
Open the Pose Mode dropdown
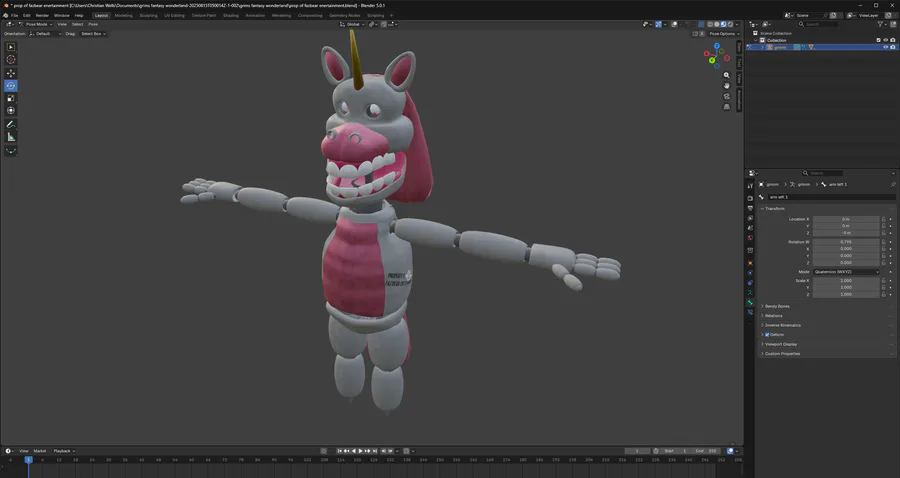[36, 24]
